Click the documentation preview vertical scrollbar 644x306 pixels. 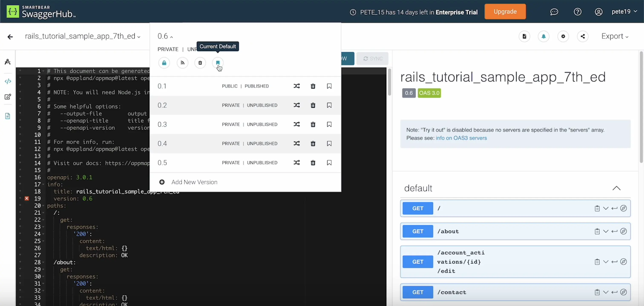click(641, 107)
